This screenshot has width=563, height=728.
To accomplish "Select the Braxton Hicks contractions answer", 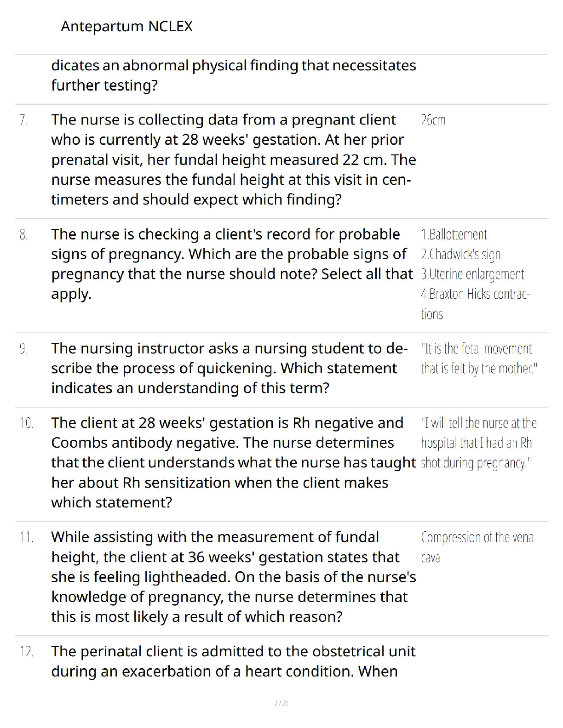I will 475,303.
